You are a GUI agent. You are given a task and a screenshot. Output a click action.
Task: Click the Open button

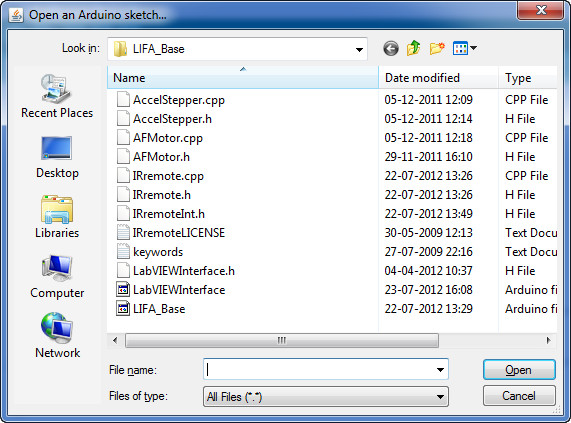coord(519,370)
